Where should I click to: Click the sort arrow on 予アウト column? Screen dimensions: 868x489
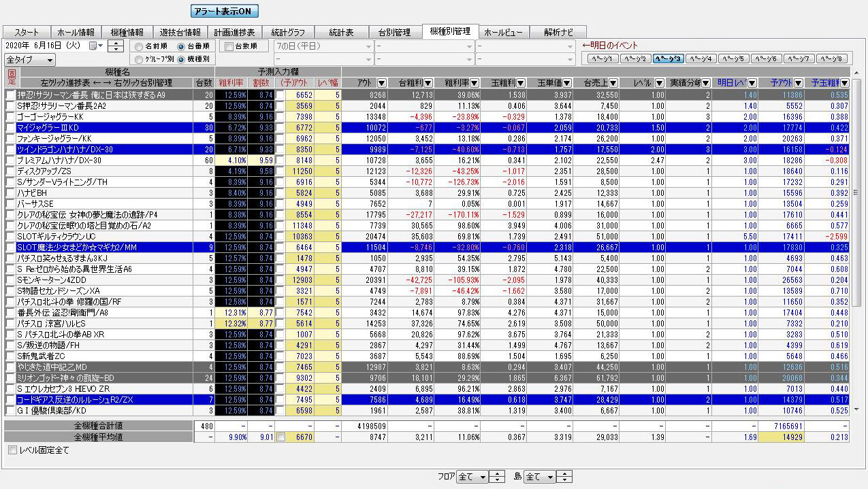[799, 83]
